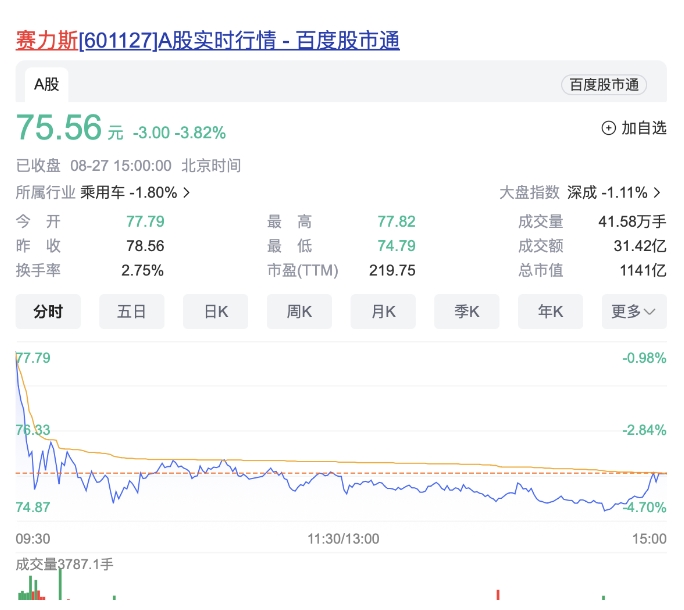
Task: Click chart percent label -2.84%
Action: (644, 430)
